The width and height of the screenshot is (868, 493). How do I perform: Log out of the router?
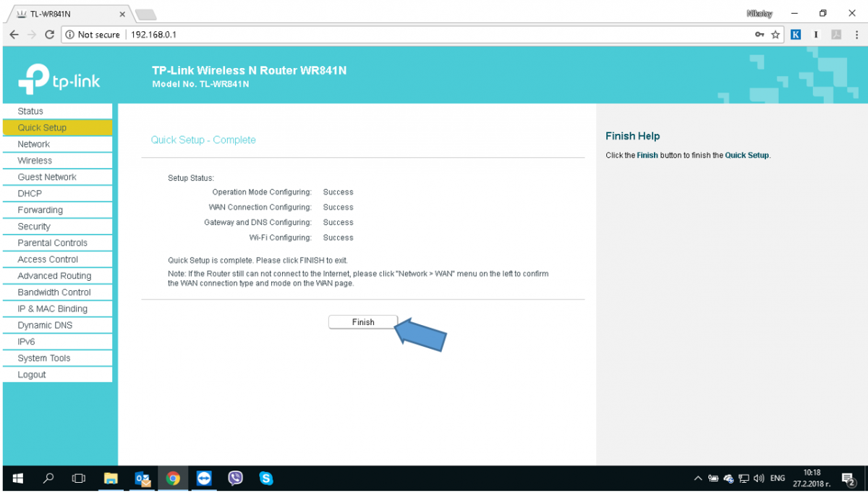(58, 374)
